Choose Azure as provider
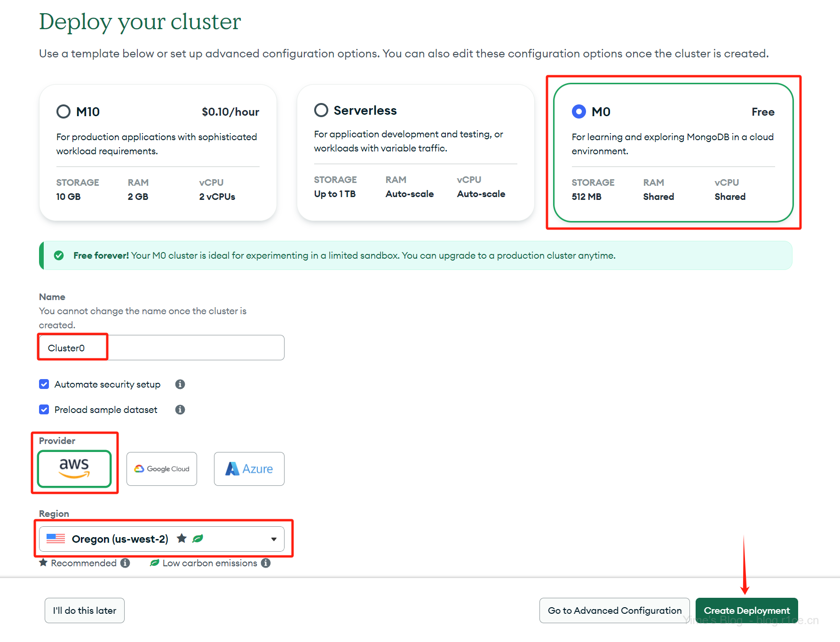Image resolution: width=840 pixels, height=642 pixels. coord(249,469)
